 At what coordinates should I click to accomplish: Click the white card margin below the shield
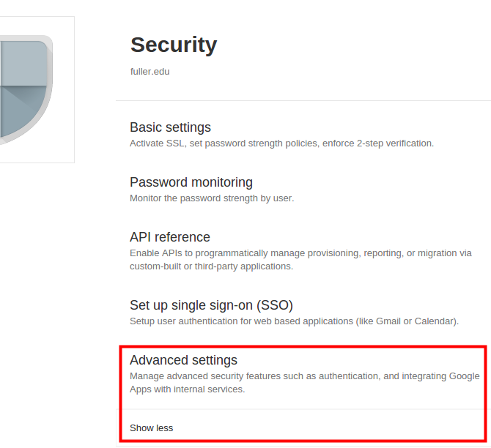click(x=37, y=154)
